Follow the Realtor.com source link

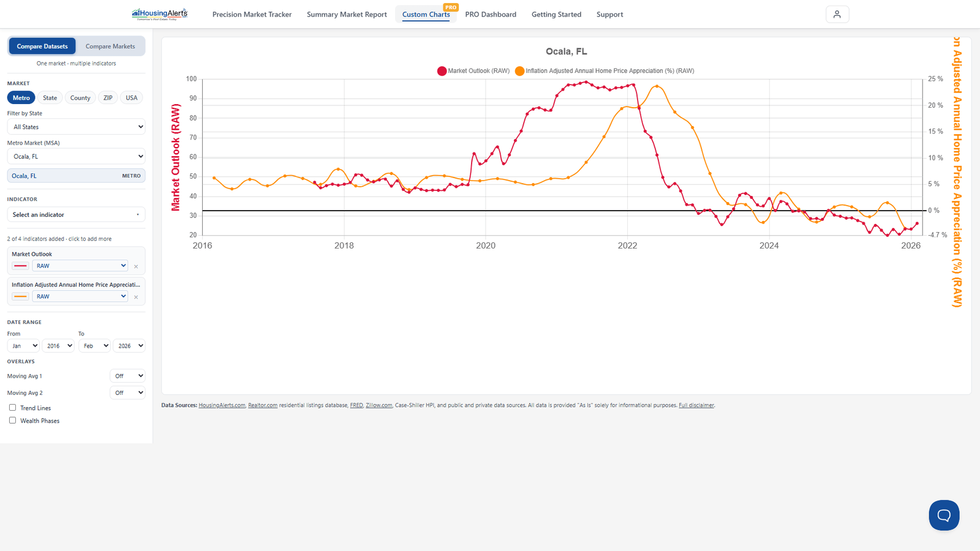(x=263, y=405)
